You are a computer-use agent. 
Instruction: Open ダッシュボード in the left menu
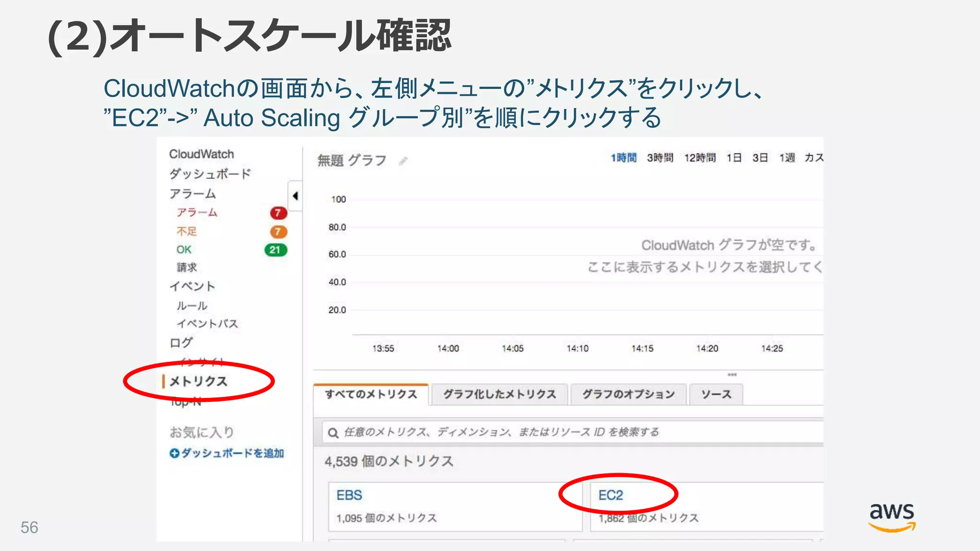(210, 174)
